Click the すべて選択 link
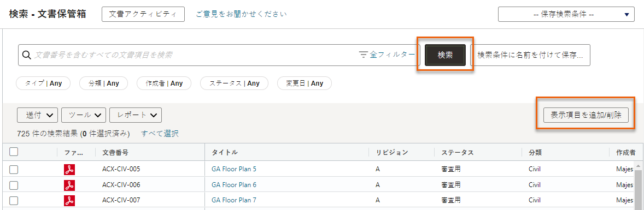 coord(160,133)
